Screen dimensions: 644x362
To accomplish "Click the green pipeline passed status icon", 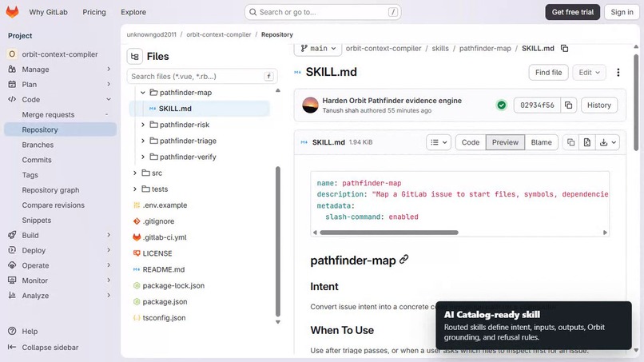I will pyautogui.click(x=502, y=105).
